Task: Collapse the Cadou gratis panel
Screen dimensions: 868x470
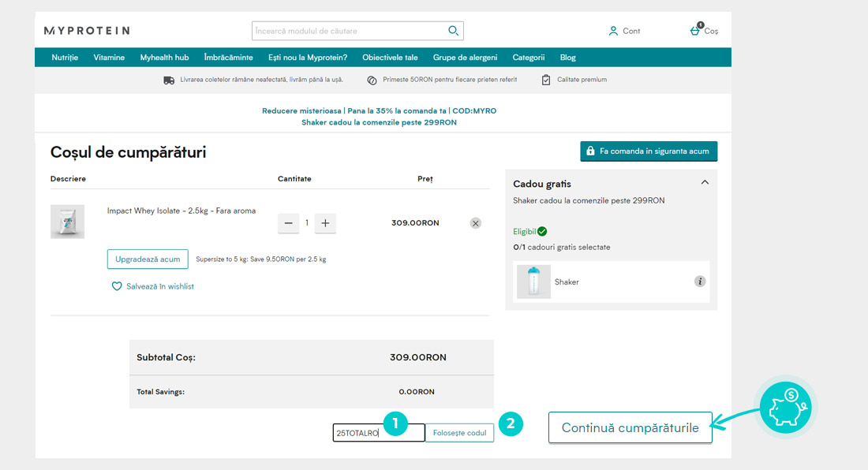Action: pos(705,182)
